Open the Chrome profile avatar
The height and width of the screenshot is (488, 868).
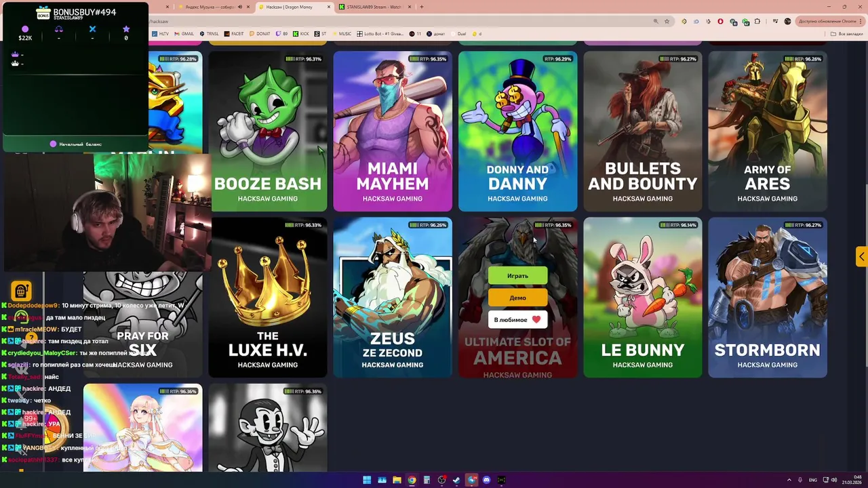(x=787, y=21)
